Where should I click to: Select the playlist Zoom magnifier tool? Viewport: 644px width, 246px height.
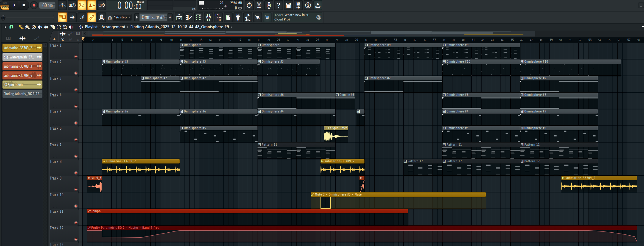point(65,27)
